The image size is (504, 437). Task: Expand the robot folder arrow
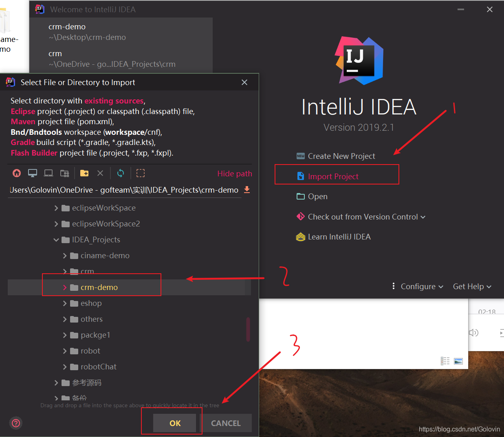(x=65, y=351)
